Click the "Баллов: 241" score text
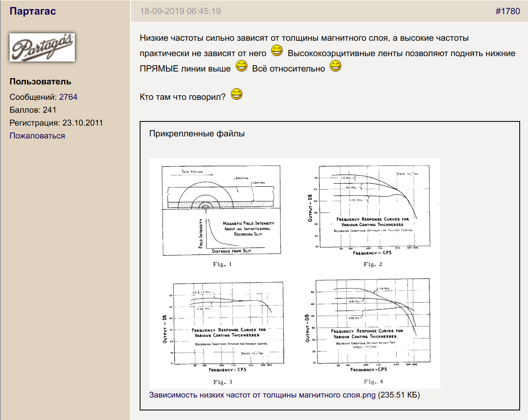The image size is (528, 420). pyautogui.click(x=33, y=110)
